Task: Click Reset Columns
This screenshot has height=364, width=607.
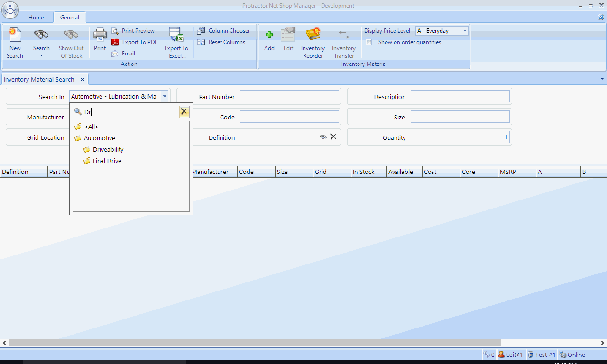Action: [221, 42]
